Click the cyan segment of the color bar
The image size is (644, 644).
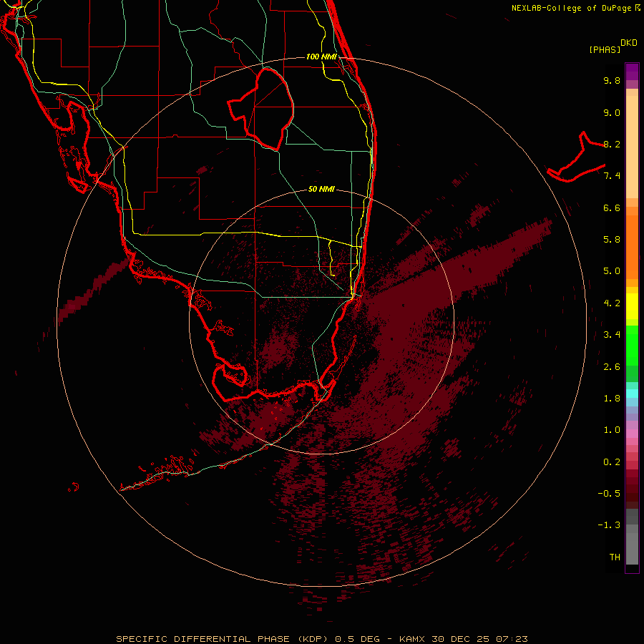coord(632,394)
